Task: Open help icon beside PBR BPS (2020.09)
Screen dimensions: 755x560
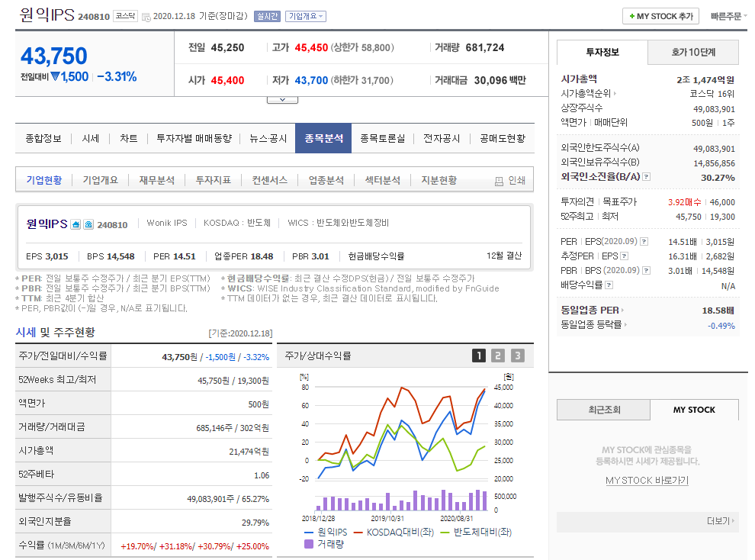Action: pyautogui.click(x=647, y=271)
